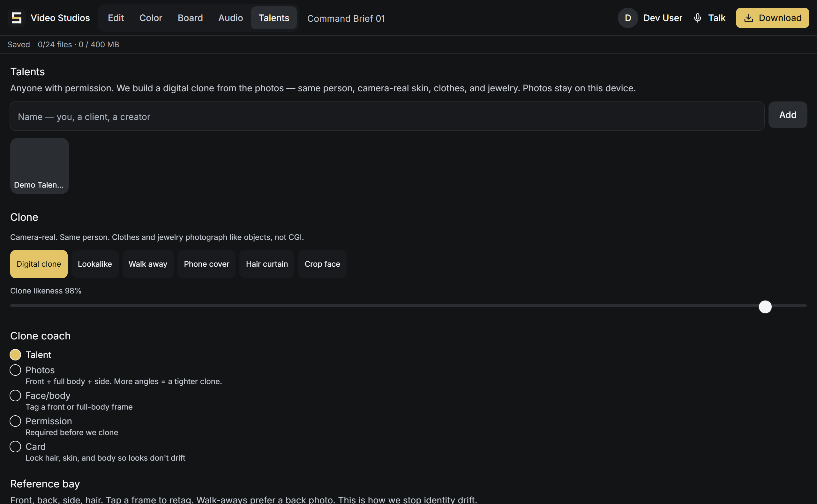Click the microphone Talk icon
817x504 pixels.
coord(697,18)
